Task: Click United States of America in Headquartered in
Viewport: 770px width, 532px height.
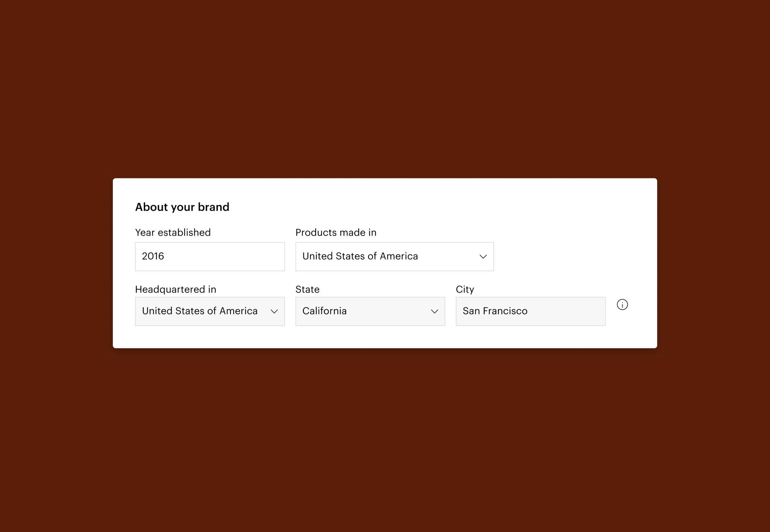Action: coord(200,311)
